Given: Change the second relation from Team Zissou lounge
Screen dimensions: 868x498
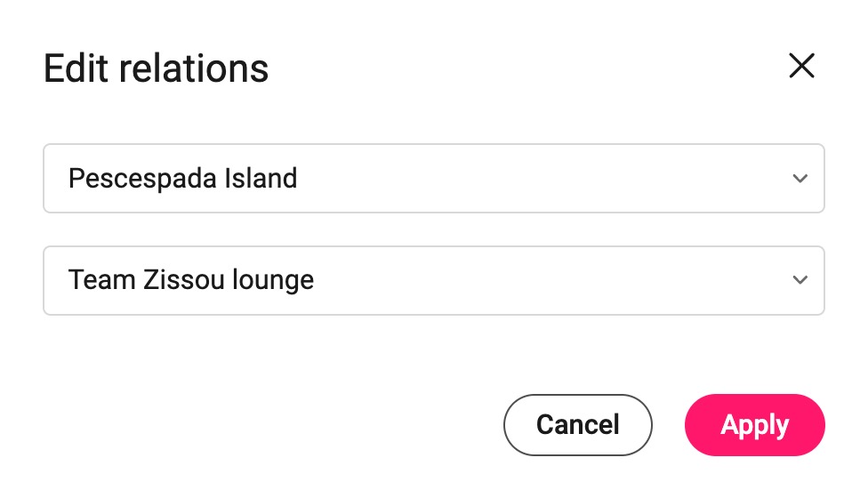Looking at the screenshot, I should pos(434,280).
